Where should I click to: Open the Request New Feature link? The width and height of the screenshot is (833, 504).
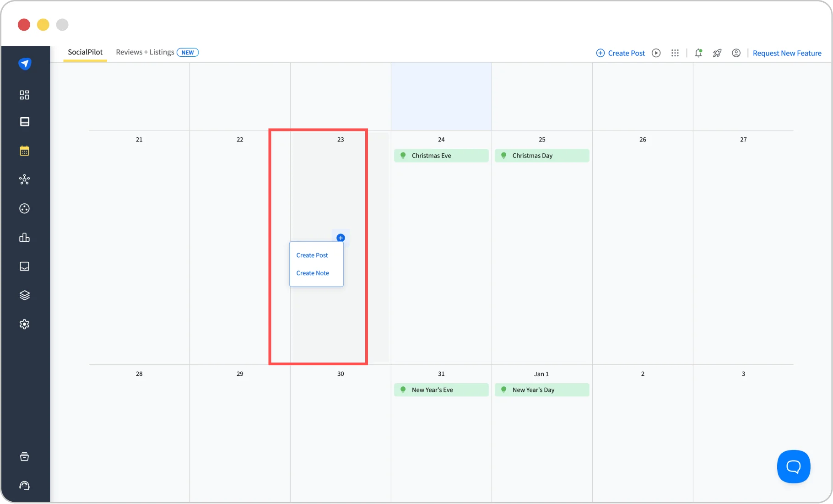tap(787, 53)
